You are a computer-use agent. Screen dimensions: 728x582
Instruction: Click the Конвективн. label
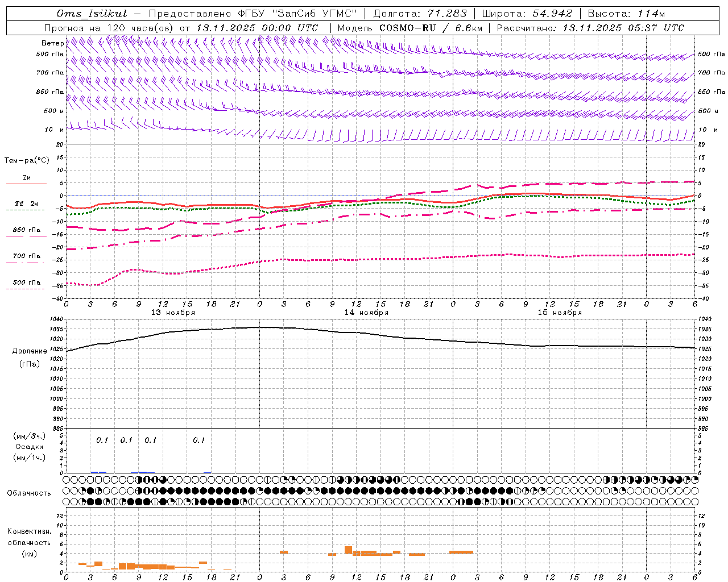click(x=29, y=531)
